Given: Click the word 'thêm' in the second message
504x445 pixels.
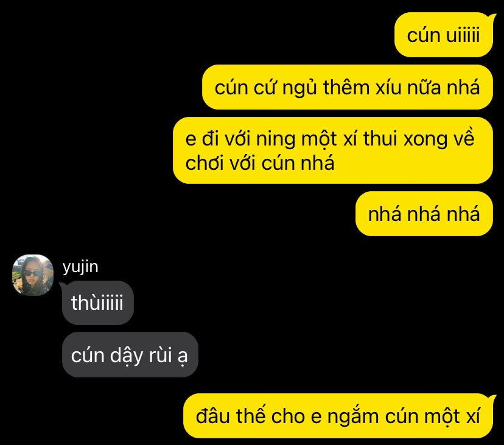Looking at the screenshot, I should [x=346, y=88].
